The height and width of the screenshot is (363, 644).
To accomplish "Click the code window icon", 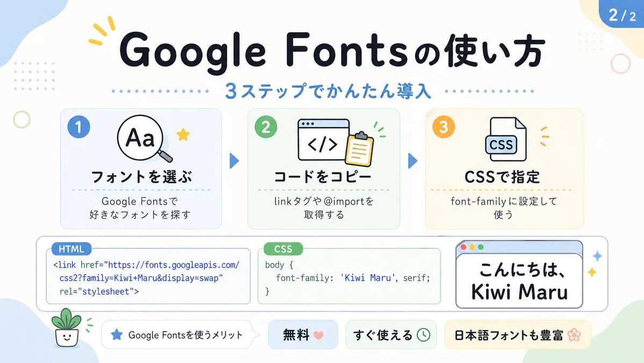I will (323, 140).
